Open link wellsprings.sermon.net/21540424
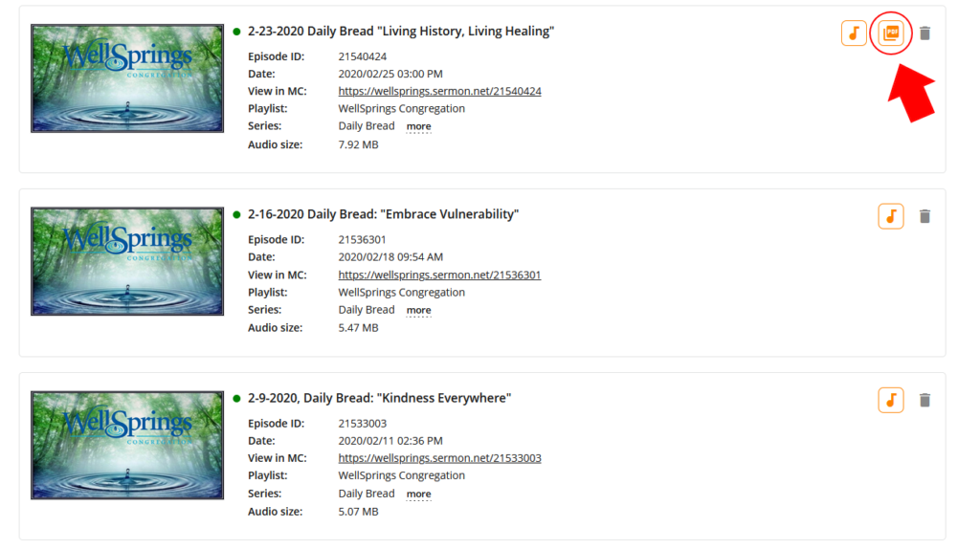Screen dimensions: 980x550 pyautogui.click(x=439, y=92)
